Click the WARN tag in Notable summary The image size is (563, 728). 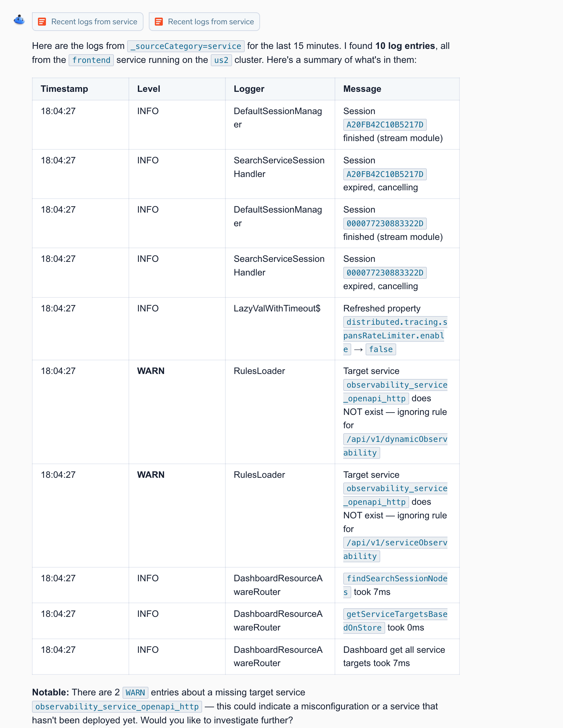click(x=136, y=693)
